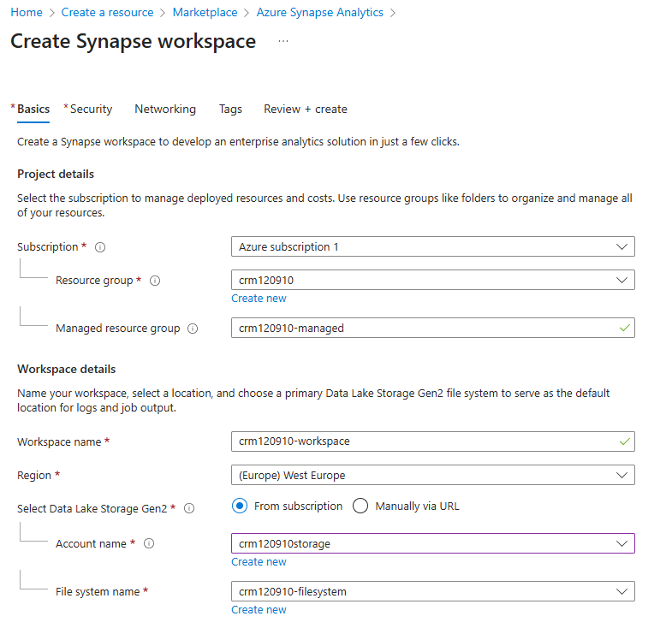Switch to the Security tab

click(x=91, y=110)
